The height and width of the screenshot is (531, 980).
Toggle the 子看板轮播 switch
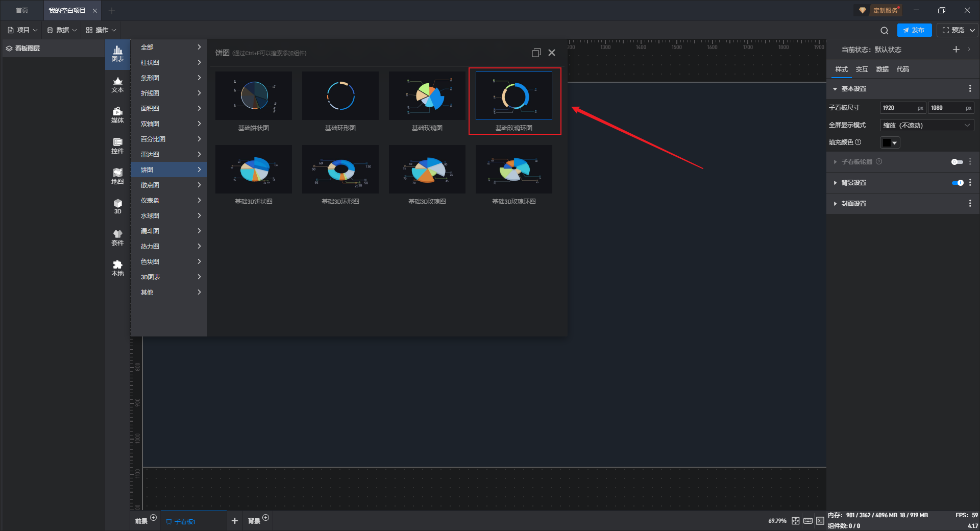pos(957,162)
